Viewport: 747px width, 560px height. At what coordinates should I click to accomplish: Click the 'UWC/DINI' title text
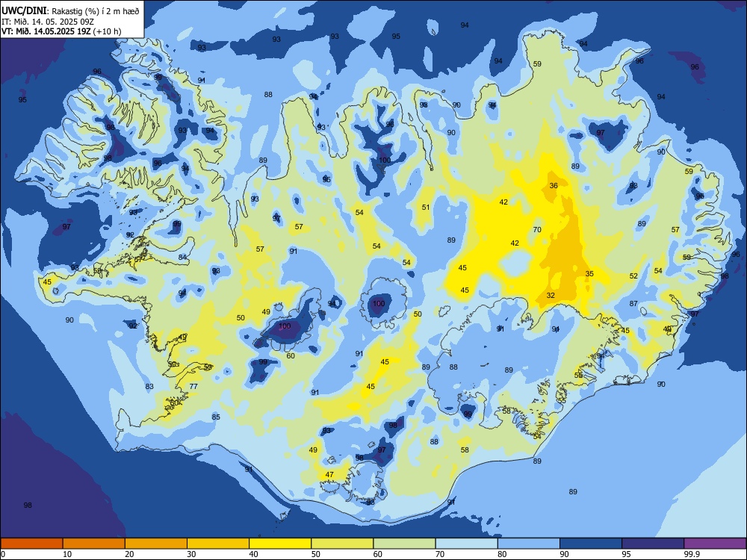pos(24,10)
